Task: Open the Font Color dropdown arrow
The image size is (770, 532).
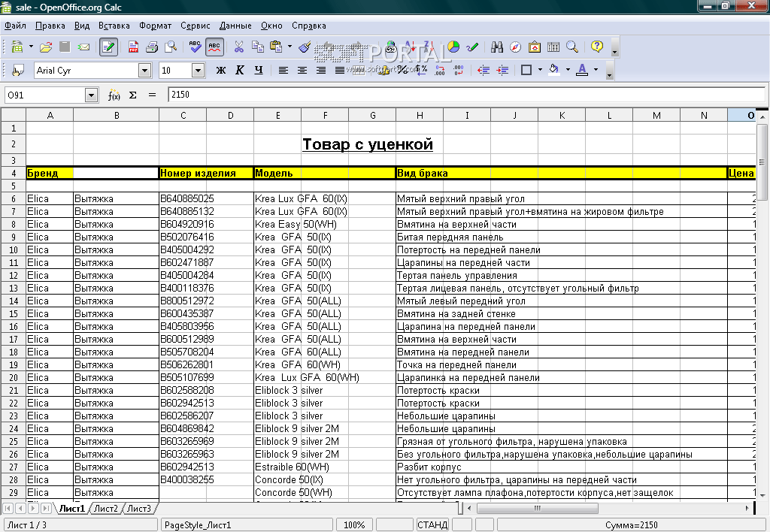Action: (x=596, y=70)
